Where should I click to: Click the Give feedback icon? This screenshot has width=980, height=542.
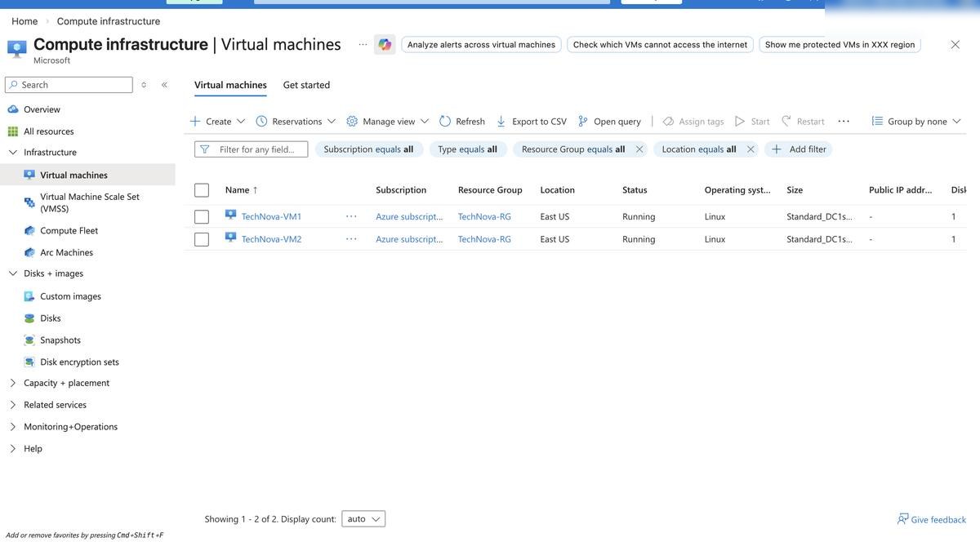903,519
